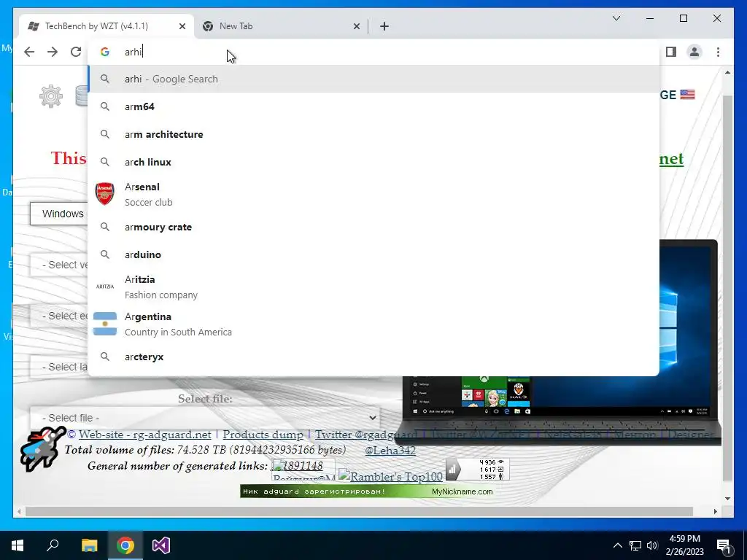Open the @Leha342 link
Image resolution: width=747 pixels, height=560 pixels.
pyautogui.click(x=390, y=451)
